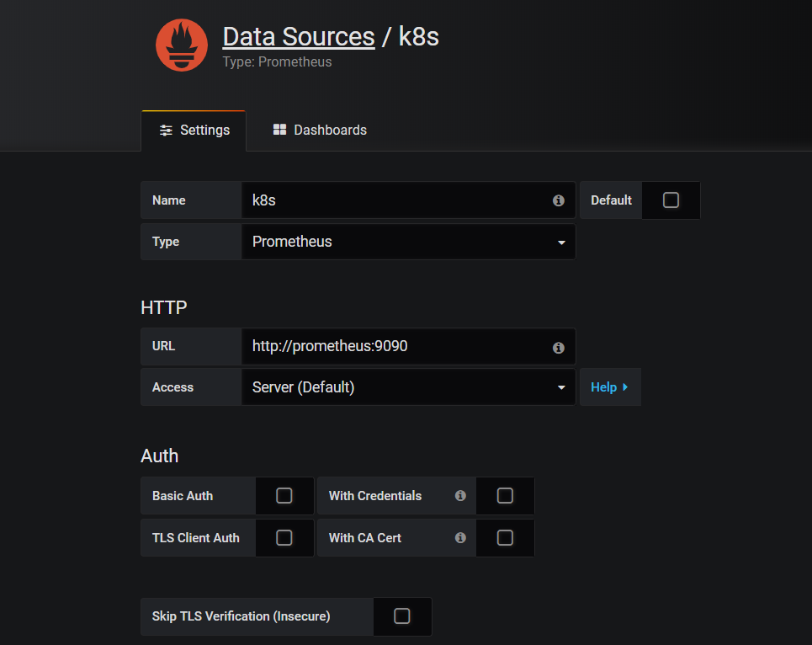Check Skip TLS Verification (Insecure)
812x645 pixels.
point(402,616)
